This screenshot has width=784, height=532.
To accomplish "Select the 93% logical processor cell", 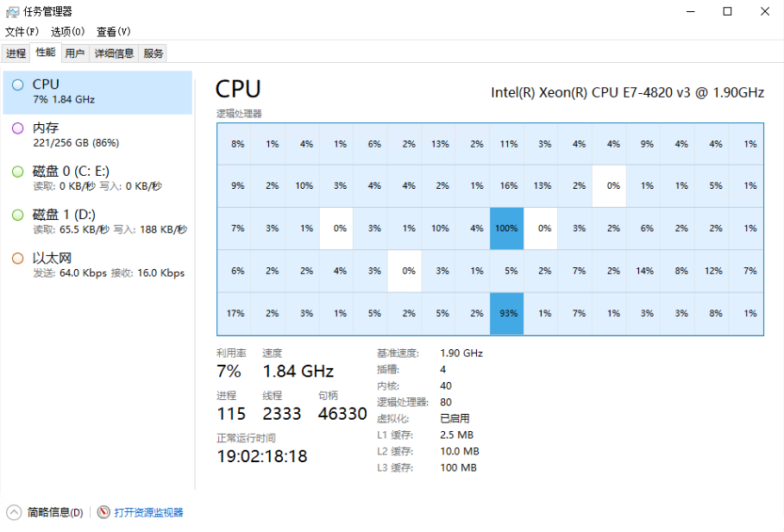I will point(506,314).
